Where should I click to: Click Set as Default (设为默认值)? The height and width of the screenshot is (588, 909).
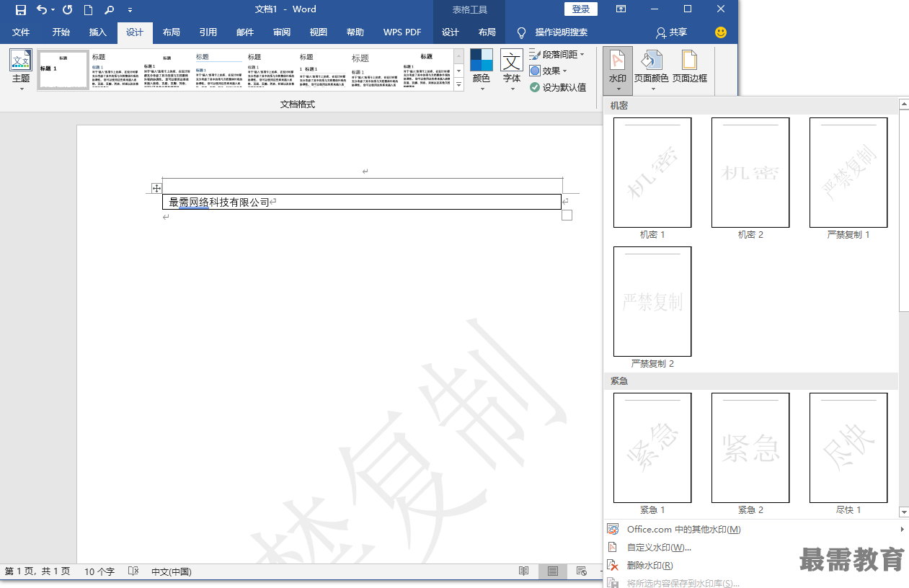coord(558,87)
